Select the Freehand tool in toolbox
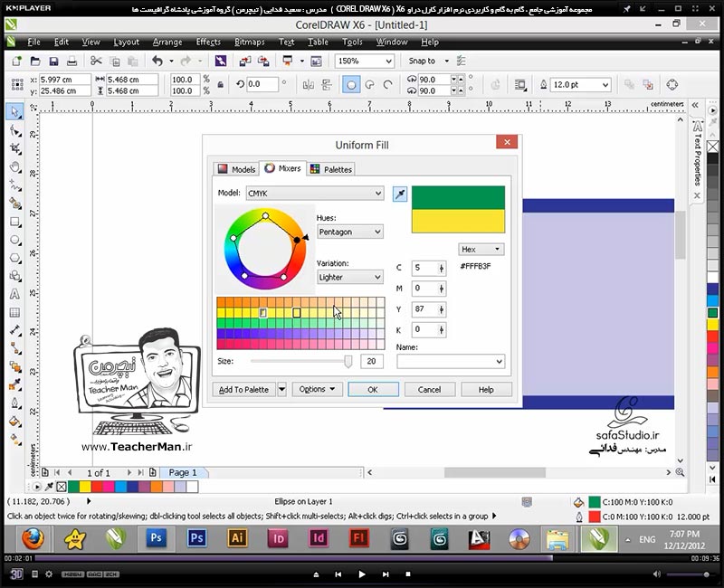 click(x=15, y=185)
